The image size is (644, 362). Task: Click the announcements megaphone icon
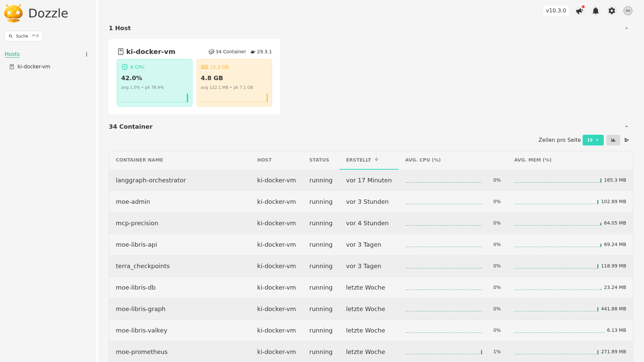tap(579, 11)
